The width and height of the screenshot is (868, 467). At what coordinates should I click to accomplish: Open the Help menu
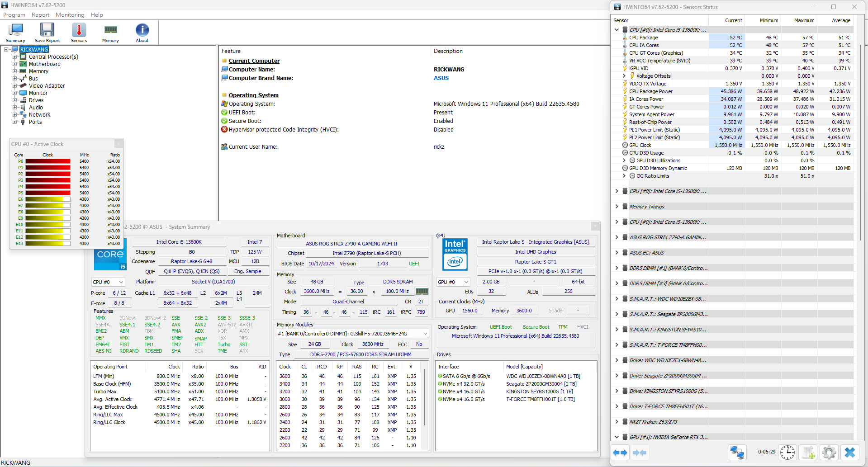[x=97, y=15]
